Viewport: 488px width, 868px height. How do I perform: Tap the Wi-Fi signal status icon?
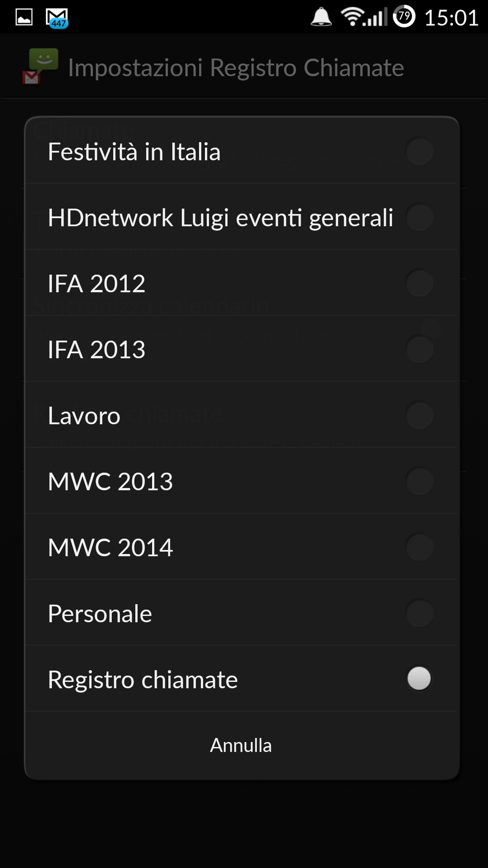tap(351, 17)
